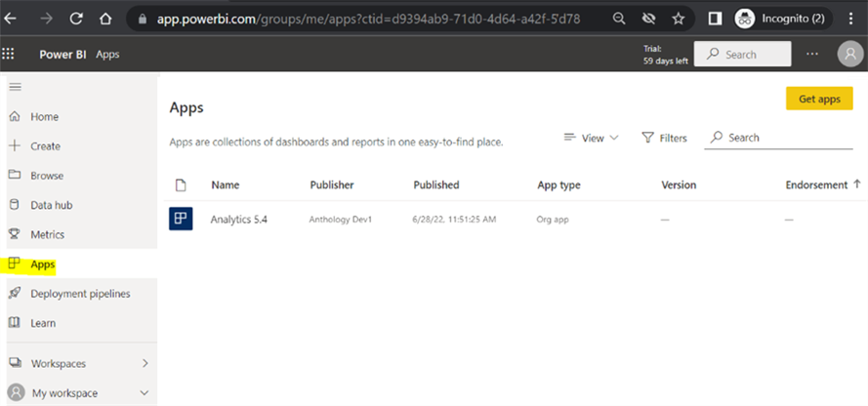Click the header Search box

(x=742, y=55)
